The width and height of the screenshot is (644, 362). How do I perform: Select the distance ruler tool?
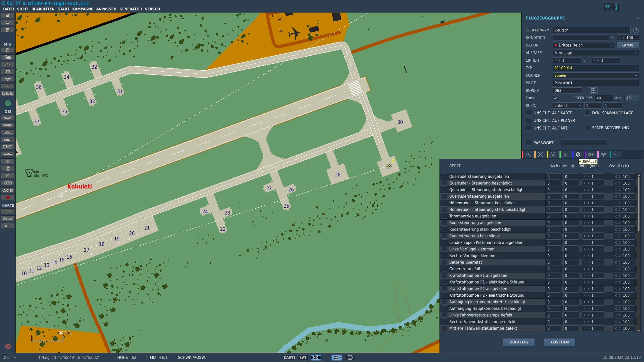point(8,226)
